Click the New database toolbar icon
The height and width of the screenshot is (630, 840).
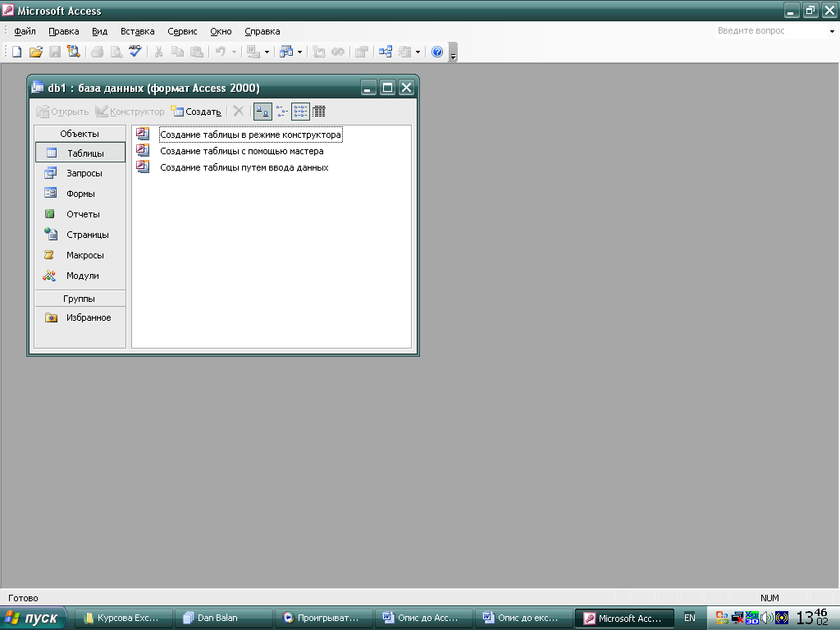(17, 52)
